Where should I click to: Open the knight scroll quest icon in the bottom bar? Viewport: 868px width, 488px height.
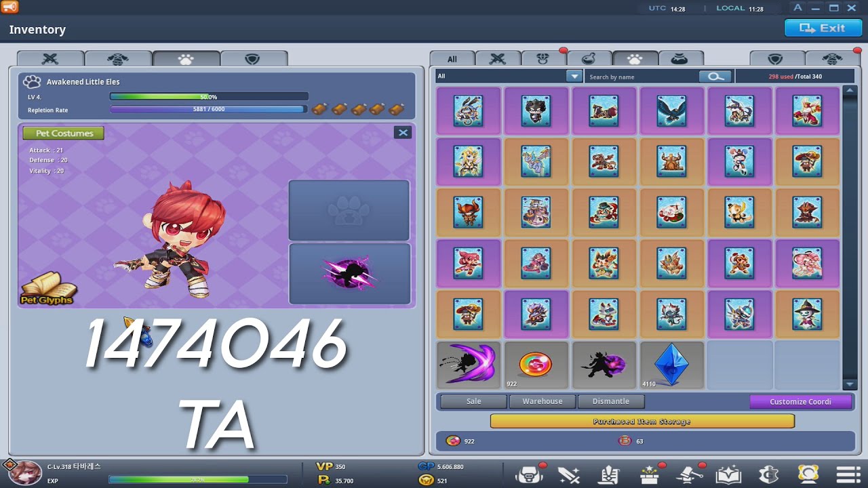coord(608,474)
